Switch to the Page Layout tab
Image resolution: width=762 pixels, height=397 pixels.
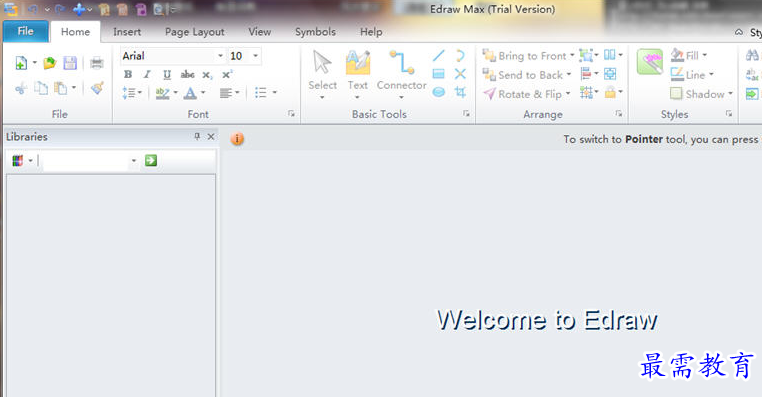pyautogui.click(x=194, y=32)
